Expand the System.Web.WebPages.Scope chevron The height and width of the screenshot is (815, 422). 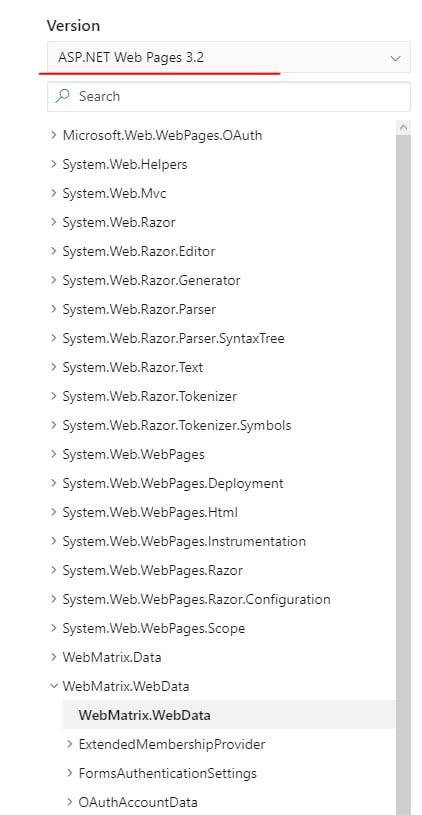point(54,628)
